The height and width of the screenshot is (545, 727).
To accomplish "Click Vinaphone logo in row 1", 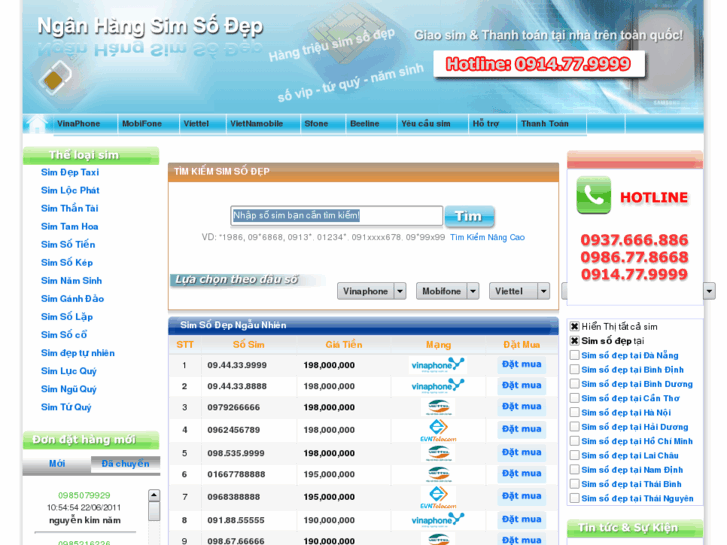I will (x=438, y=365).
